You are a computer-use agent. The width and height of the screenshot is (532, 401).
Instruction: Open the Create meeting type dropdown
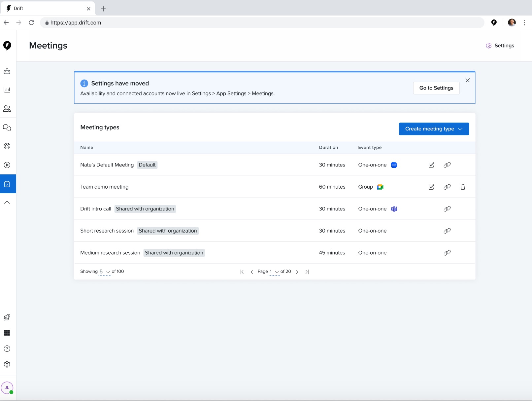434,129
